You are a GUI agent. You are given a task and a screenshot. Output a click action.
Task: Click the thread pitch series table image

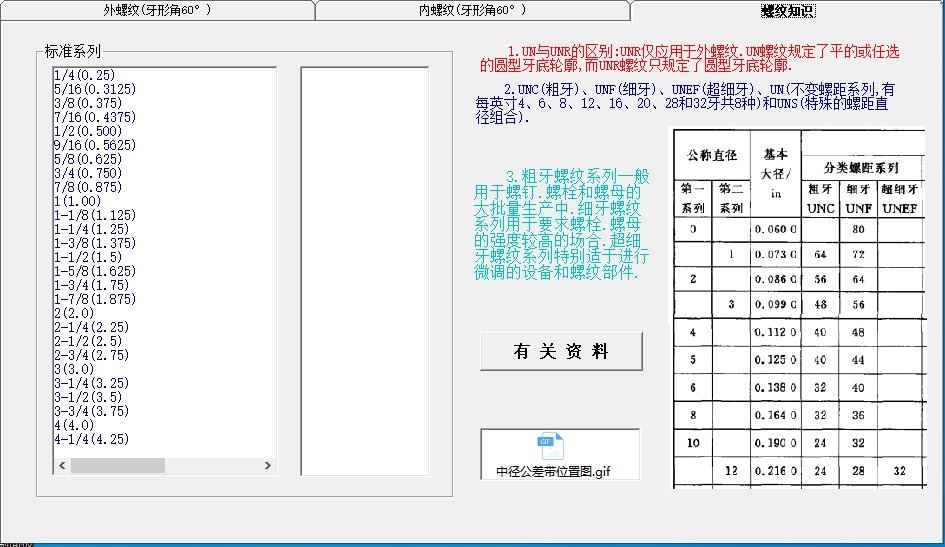[797, 308]
